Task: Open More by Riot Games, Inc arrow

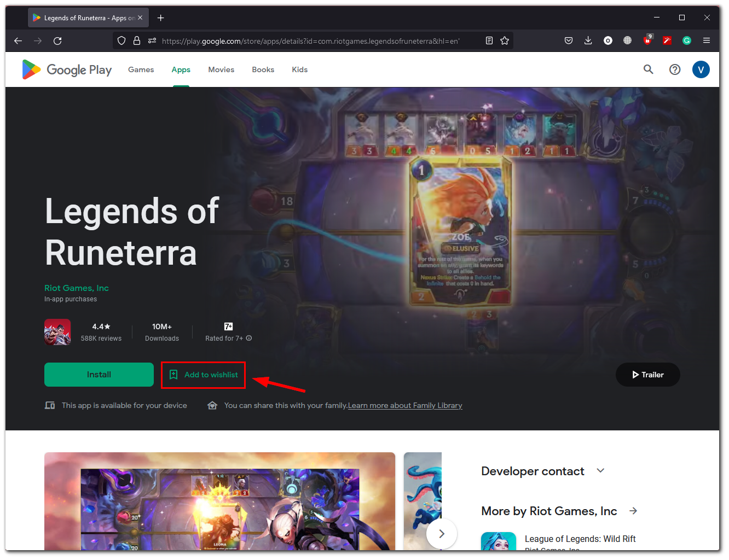Action: coord(633,511)
